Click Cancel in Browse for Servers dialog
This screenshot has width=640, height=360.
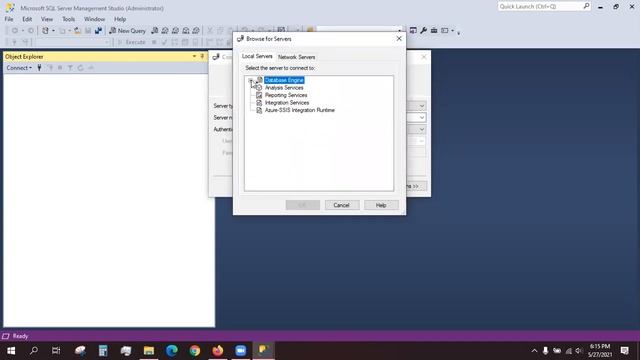(342, 205)
